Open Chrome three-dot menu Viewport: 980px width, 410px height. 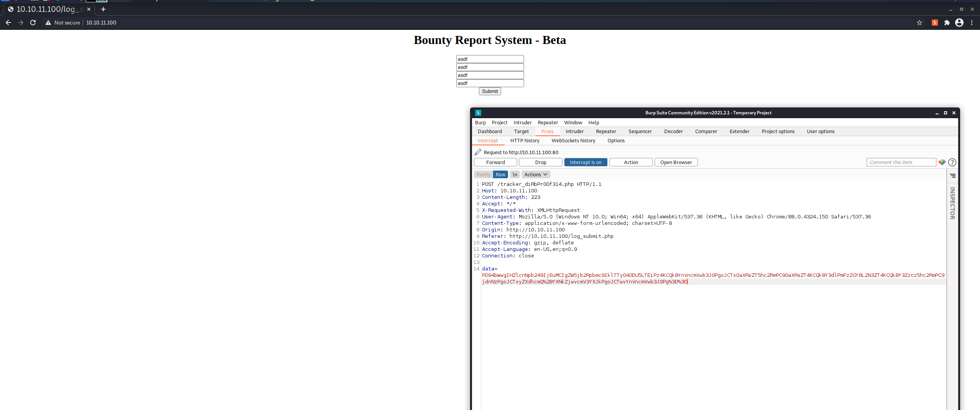click(972, 23)
